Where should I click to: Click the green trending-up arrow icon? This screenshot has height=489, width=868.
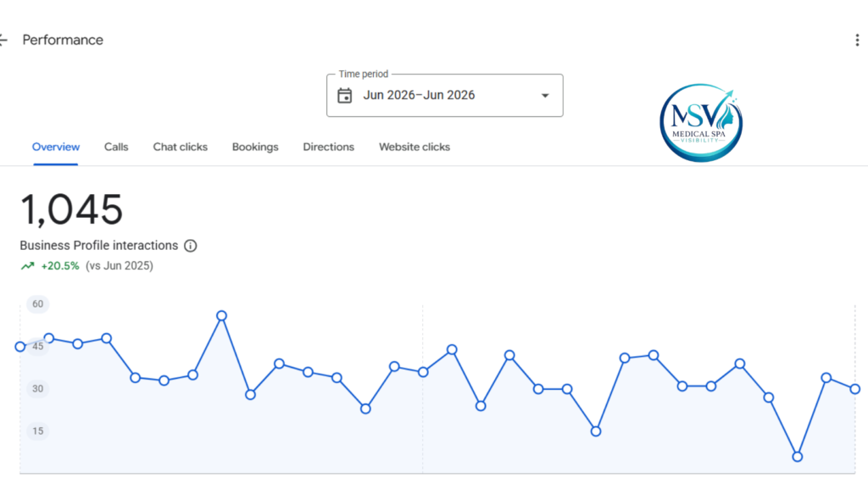[28, 266]
